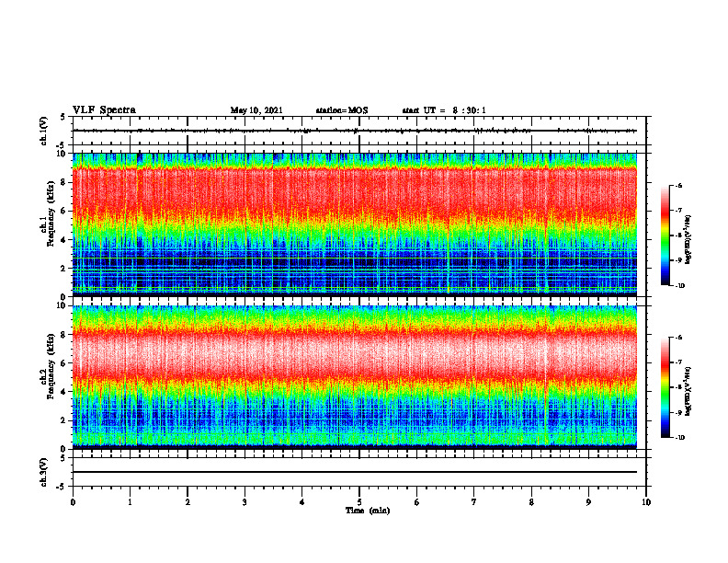Click the 'start UT = 8:30:1' text
This screenshot has height=563, width=728.
coord(444,110)
